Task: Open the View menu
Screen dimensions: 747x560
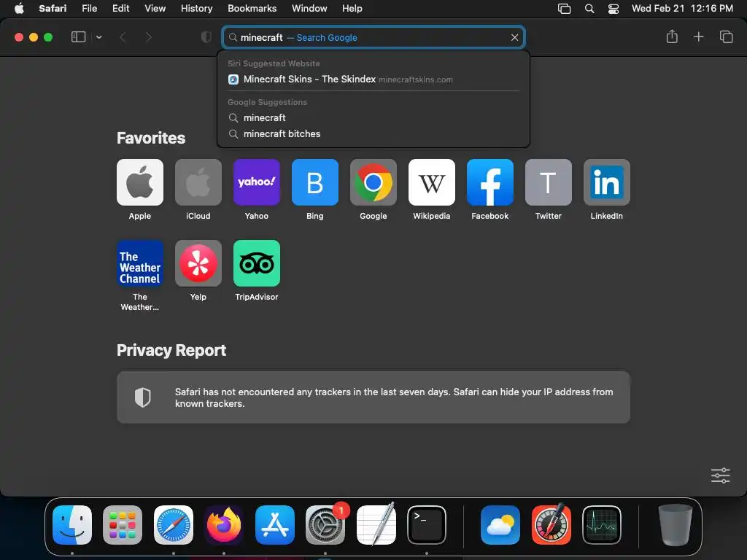Action: click(x=155, y=9)
